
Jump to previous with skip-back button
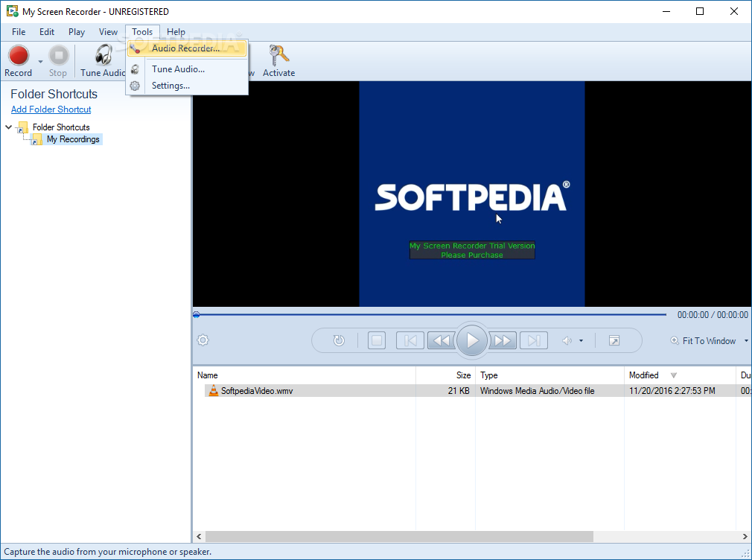410,341
